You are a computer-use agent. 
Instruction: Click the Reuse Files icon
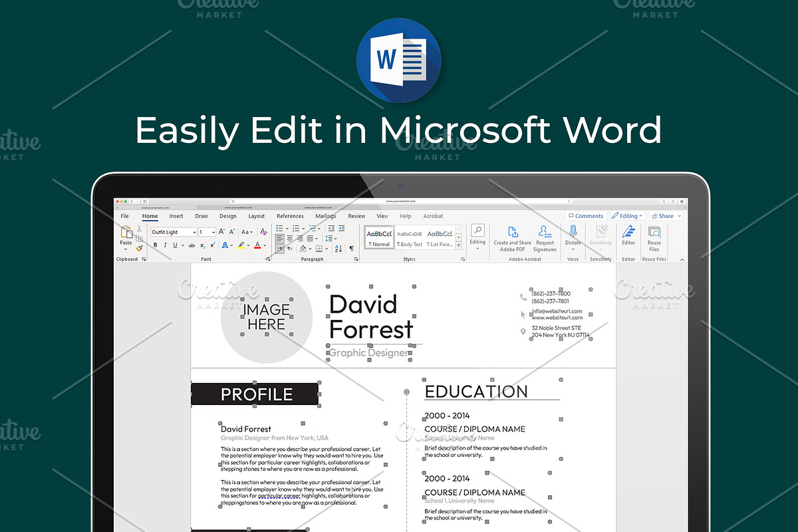tap(654, 232)
